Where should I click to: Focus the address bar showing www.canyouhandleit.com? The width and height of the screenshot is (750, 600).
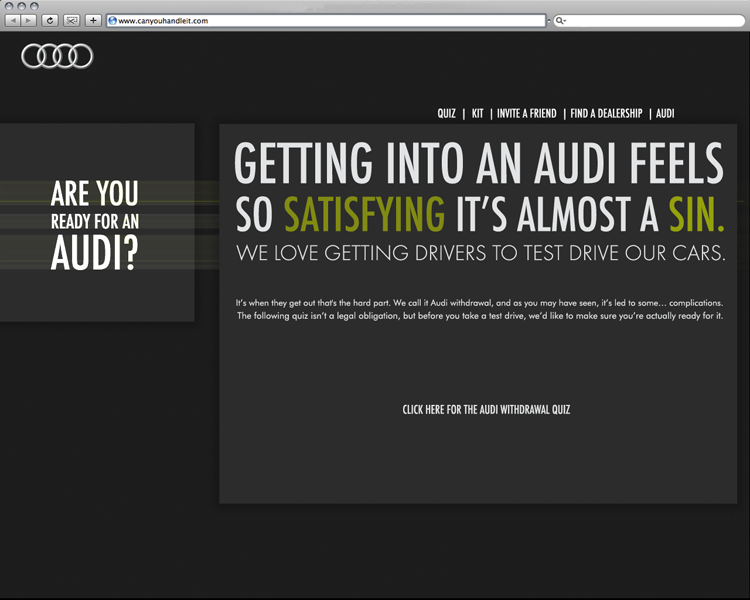point(326,21)
